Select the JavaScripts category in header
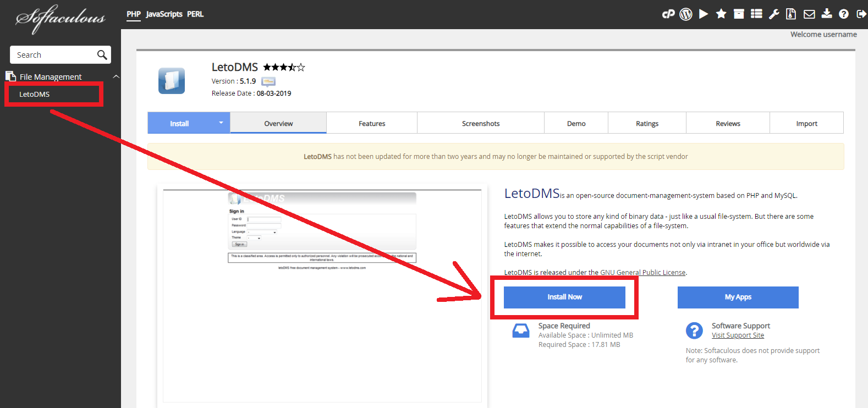The height and width of the screenshot is (408, 868). pos(164,14)
